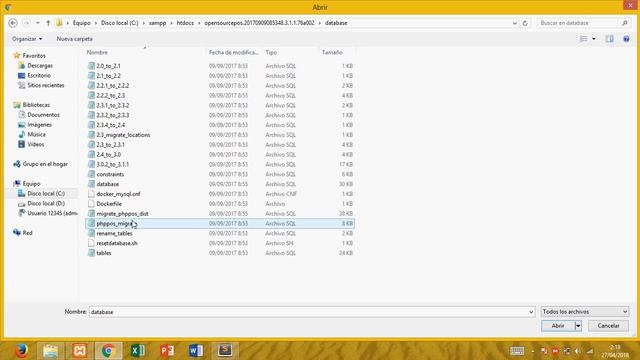Expand the filename history dropdown
This screenshot has height=360, width=640.
tap(531, 312)
